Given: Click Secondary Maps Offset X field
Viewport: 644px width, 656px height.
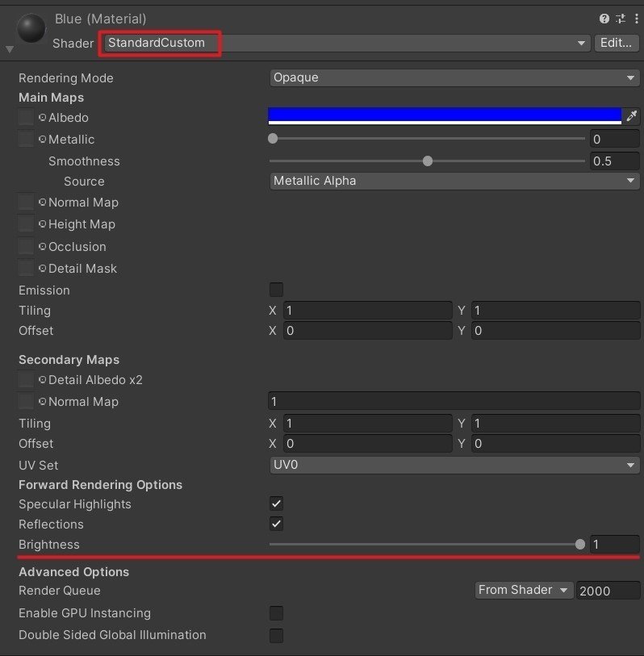Looking at the screenshot, I should [367, 444].
